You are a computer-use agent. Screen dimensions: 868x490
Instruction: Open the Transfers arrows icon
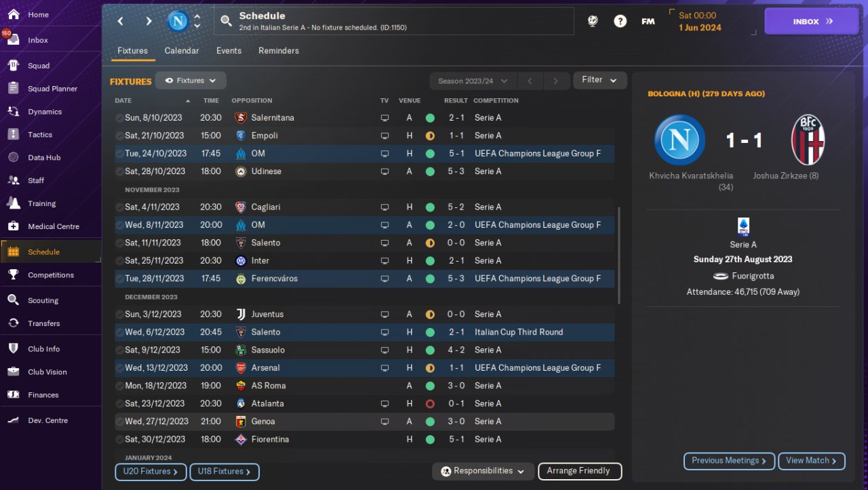13,323
